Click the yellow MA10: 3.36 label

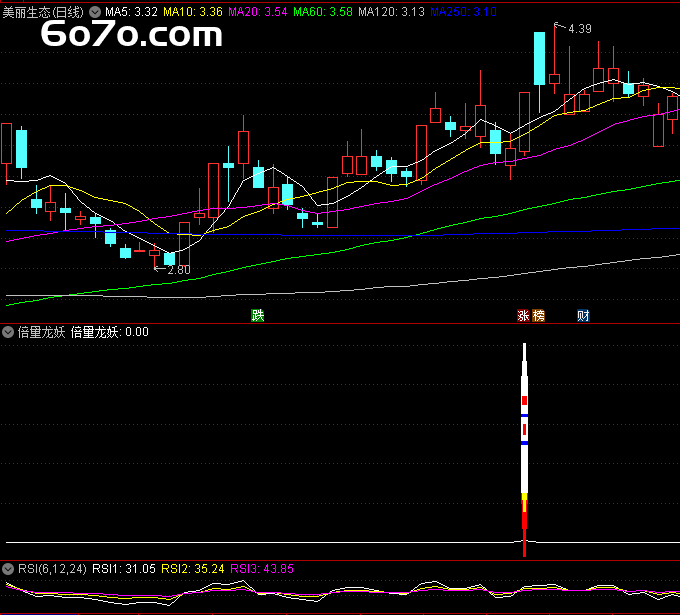pyautogui.click(x=193, y=12)
